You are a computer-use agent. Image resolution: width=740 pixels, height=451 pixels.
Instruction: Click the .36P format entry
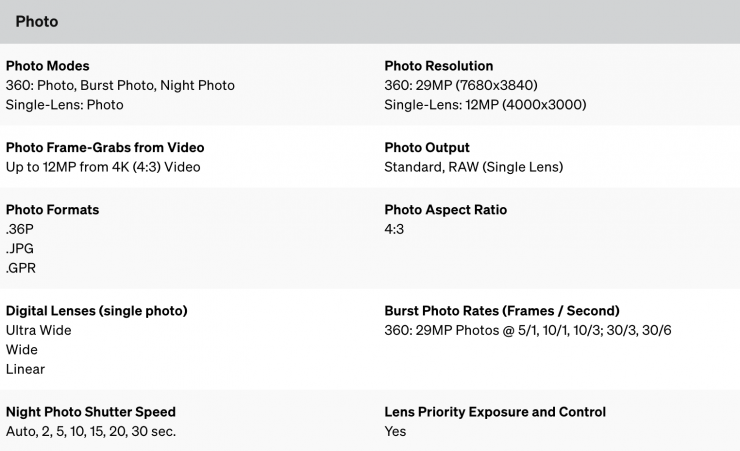pos(20,229)
